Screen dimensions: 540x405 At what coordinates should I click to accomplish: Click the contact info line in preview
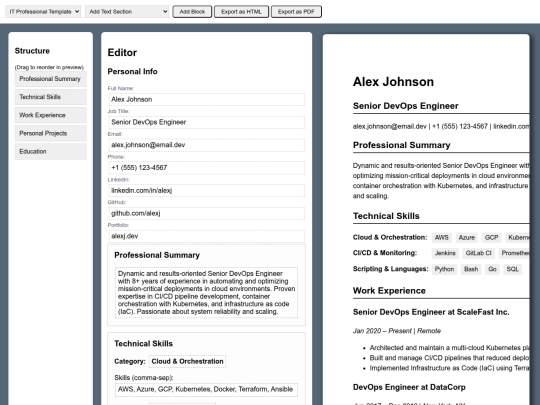coord(441,126)
